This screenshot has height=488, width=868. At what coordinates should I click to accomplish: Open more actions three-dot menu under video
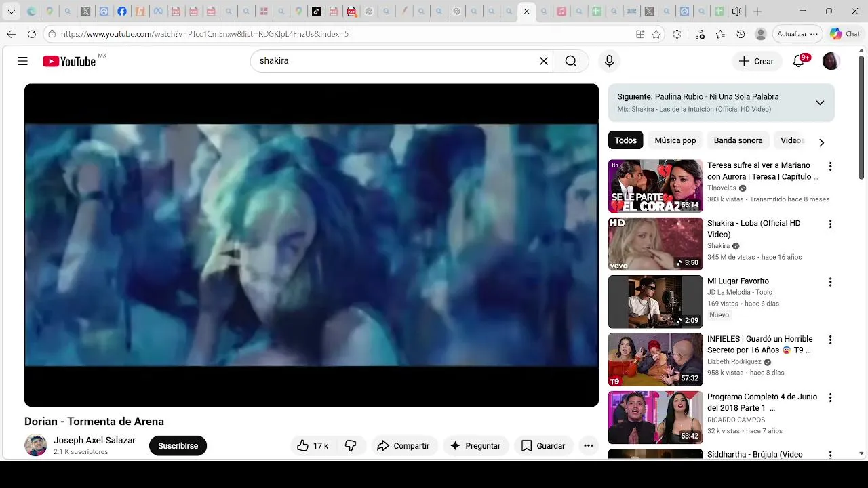coord(589,445)
